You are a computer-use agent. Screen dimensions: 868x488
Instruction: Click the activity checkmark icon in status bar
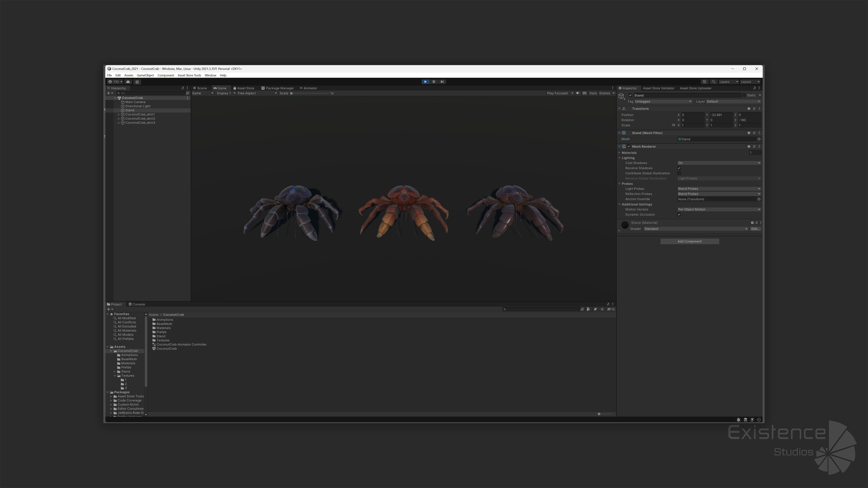coord(759,420)
